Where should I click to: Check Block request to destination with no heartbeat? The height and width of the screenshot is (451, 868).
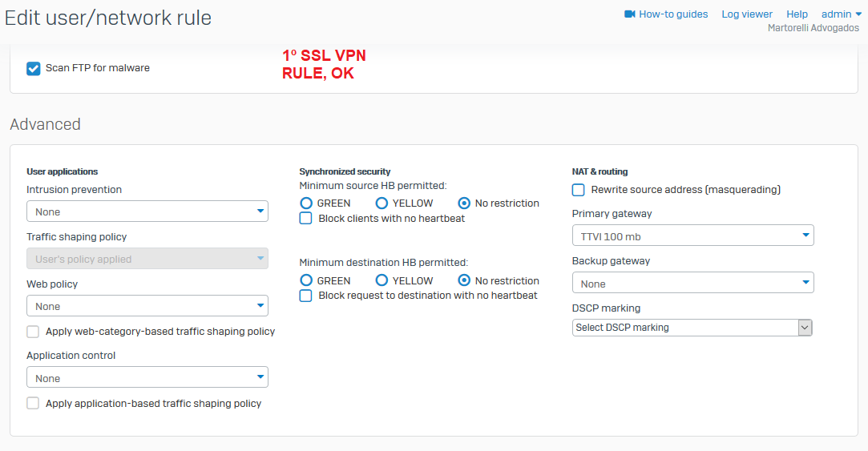pyautogui.click(x=305, y=296)
